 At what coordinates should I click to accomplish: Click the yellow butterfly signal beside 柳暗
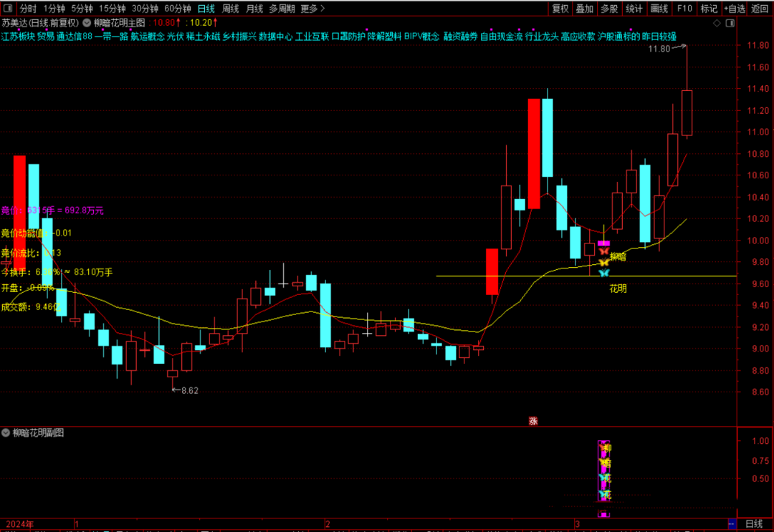(603, 262)
